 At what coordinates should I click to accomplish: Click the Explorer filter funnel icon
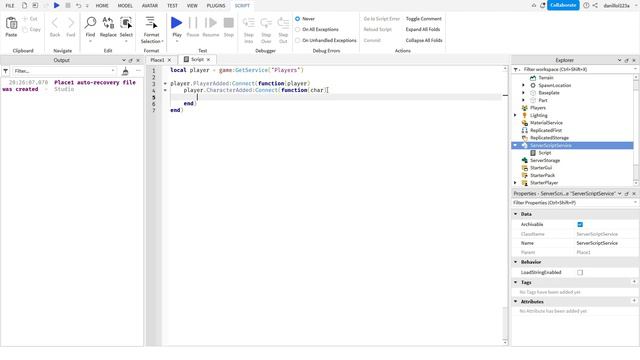[516, 69]
